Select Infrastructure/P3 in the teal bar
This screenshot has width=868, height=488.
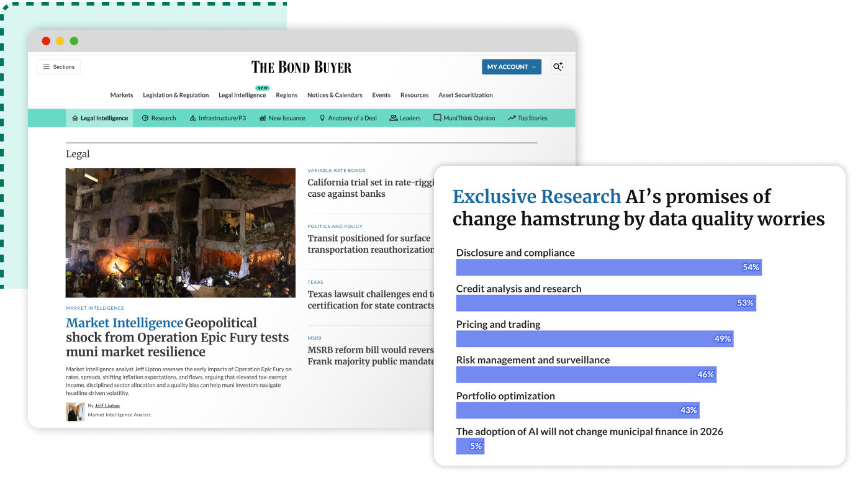[x=217, y=118]
